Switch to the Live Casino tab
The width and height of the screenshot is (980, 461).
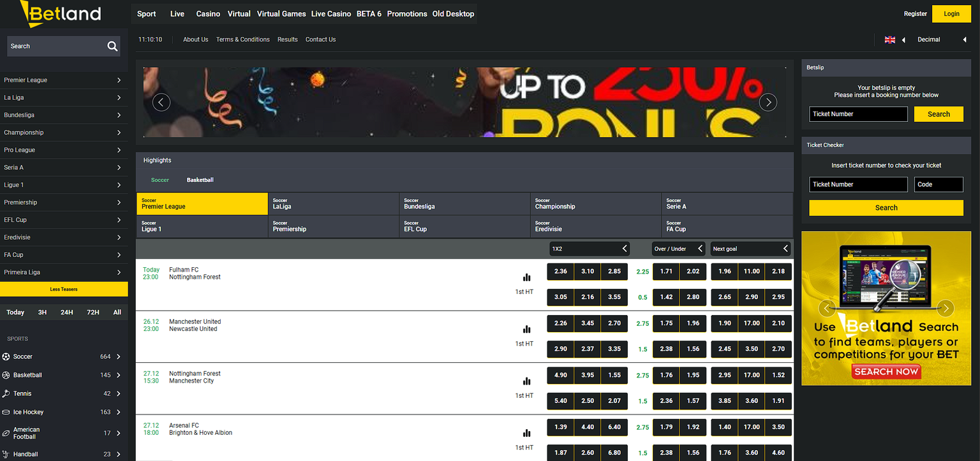(331, 13)
